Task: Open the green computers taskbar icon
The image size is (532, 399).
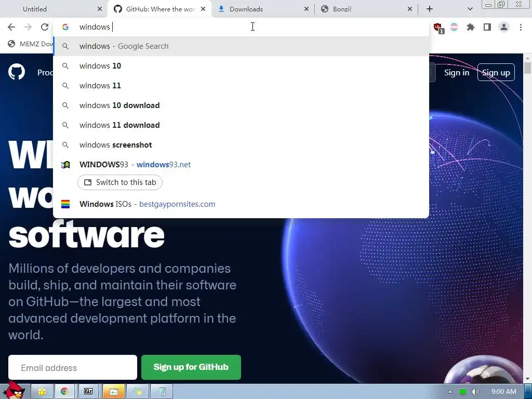Action: coord(137,392)
